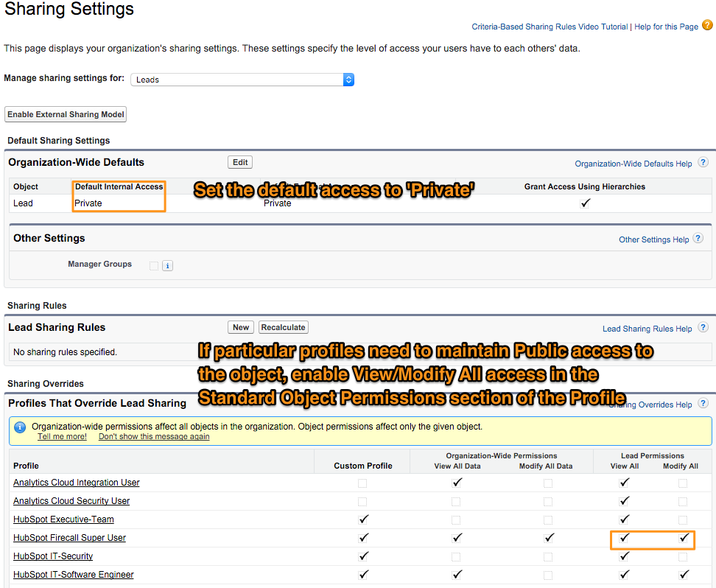Open the Help for this Page link
Screen dimensions: 716x588
[x=666, y=27]
